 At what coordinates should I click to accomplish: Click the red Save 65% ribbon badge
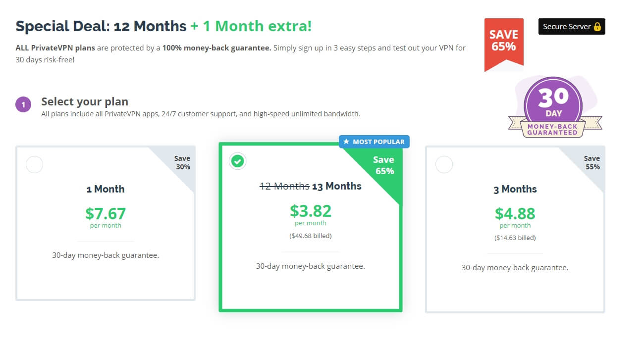[504, 45]
